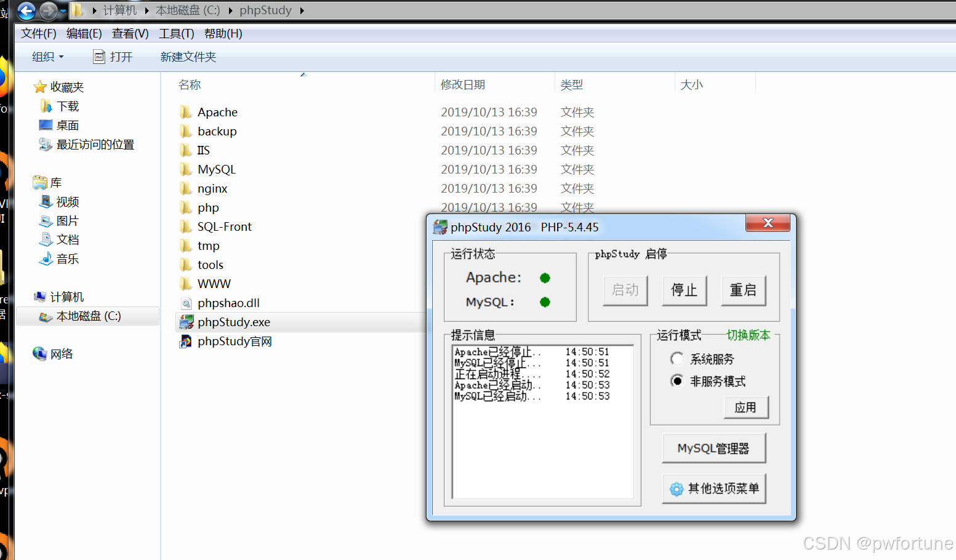
Task: Open the 其他选项菜单 button
Action: click(714, 489)
